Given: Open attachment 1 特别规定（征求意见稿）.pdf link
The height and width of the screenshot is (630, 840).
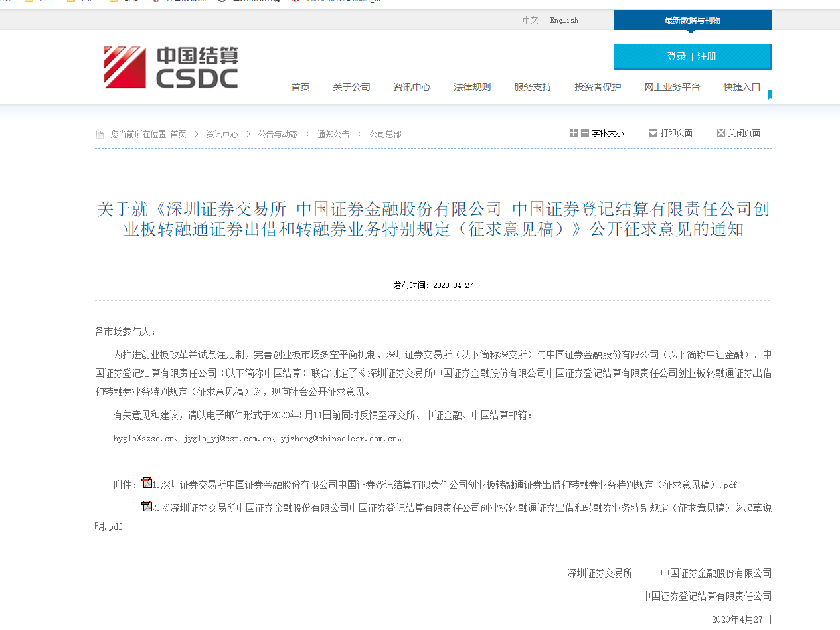Looking at the screenshot, I should pyautogui.click(x=444, y=485).
